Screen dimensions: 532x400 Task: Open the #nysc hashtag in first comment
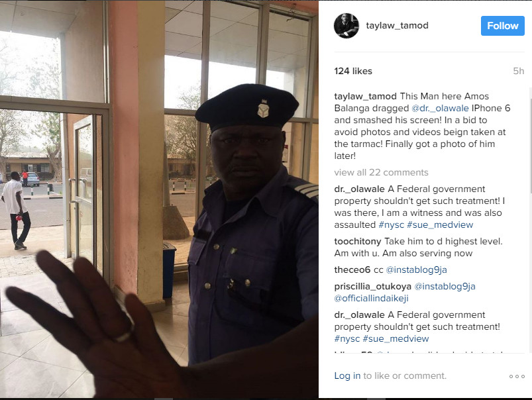tap(391, 225)
